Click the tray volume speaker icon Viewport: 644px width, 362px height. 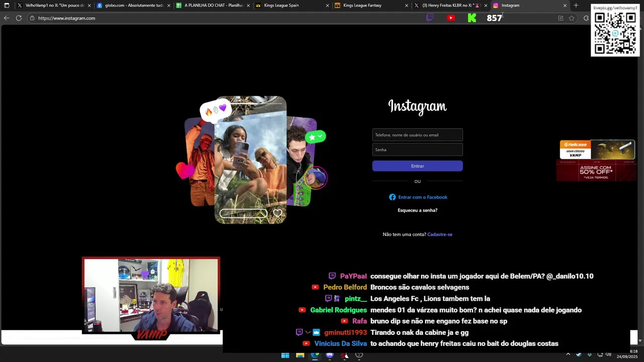pos(608,354)
